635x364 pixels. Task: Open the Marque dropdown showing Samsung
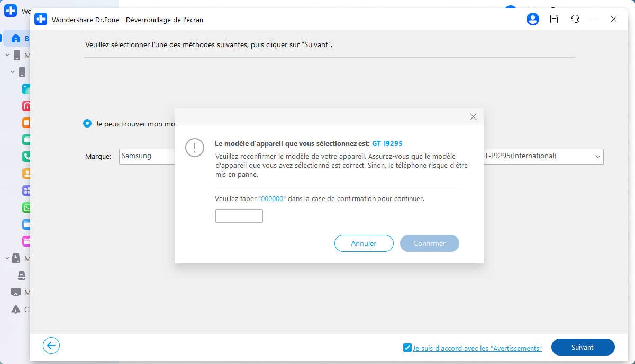(x=147, y=156)
